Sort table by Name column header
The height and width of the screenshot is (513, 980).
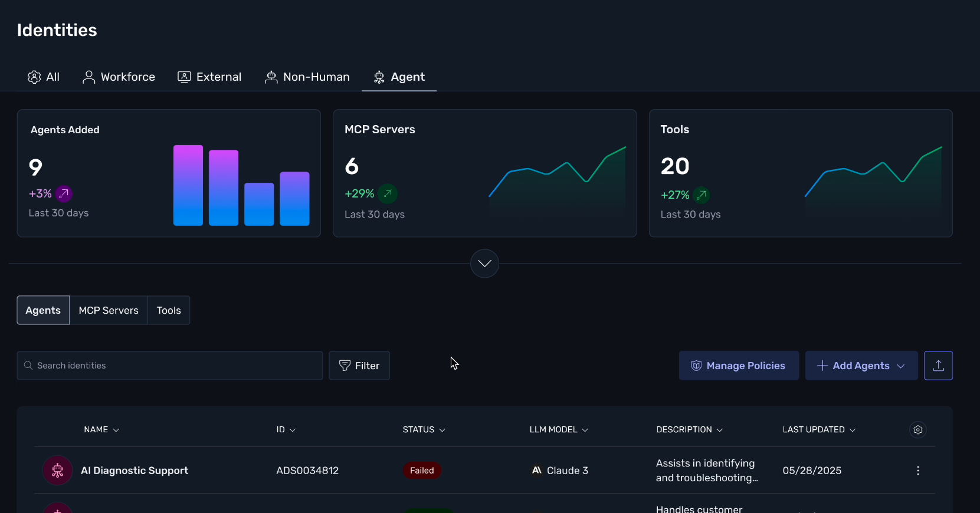click(101, 430)
